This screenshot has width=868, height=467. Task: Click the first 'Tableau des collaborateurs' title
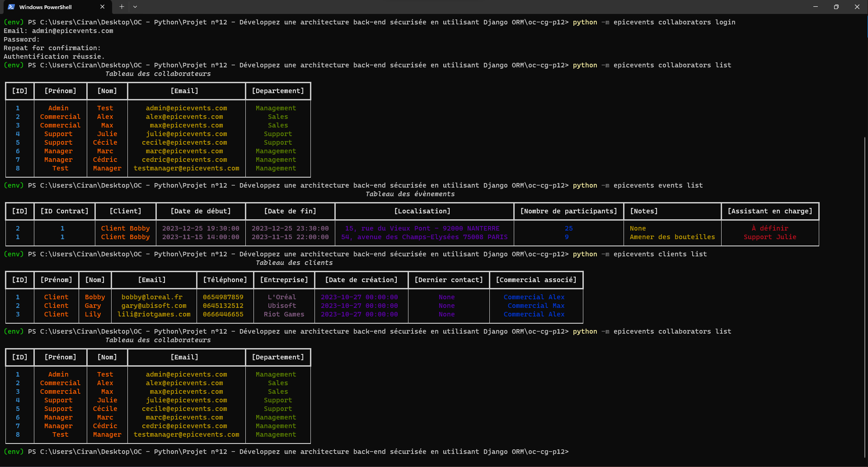click(x=158, y=74)
